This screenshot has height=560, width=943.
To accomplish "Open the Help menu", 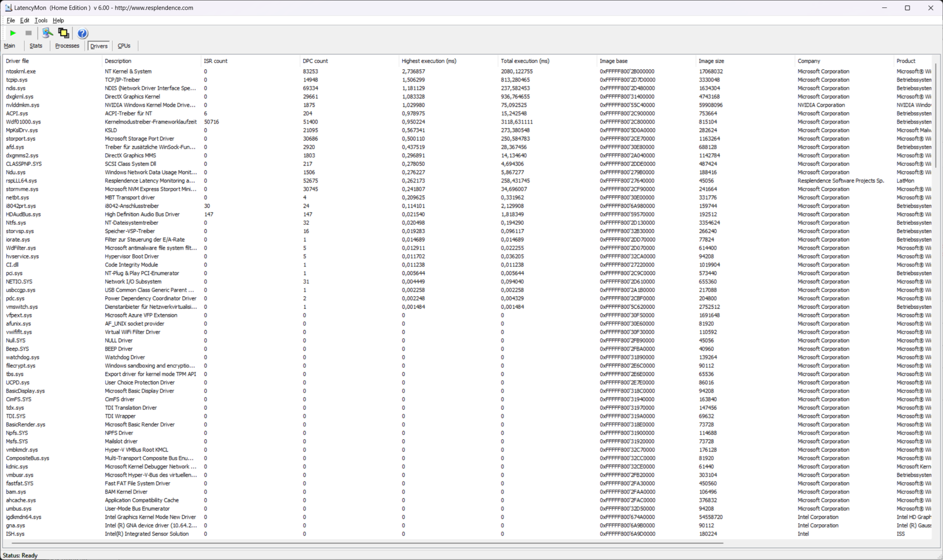I will (58, 21).
